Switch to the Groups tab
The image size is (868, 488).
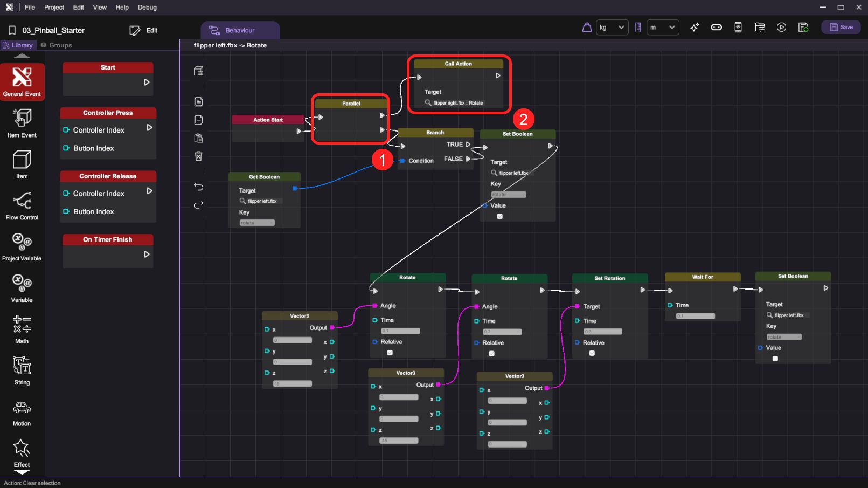point(57,45)
